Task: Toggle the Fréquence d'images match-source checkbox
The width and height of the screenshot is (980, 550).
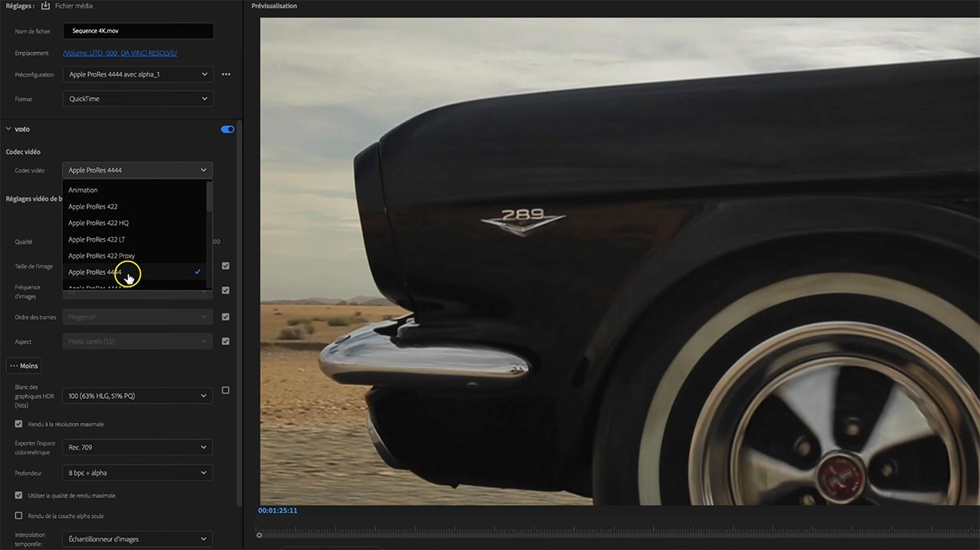Action: 225,290
